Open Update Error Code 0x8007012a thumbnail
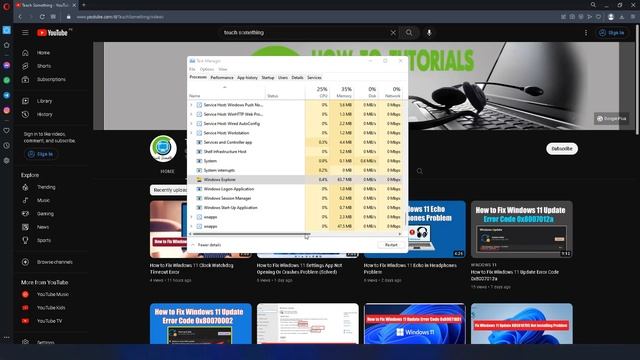Viewport: 640px width, 360px height. (x=522, y=229)
